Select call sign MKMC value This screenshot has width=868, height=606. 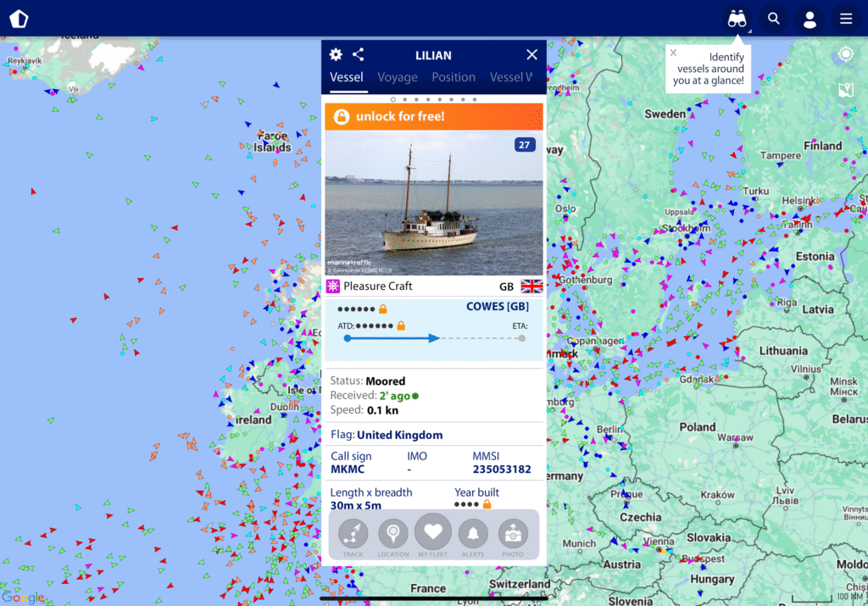pos(348,470)
